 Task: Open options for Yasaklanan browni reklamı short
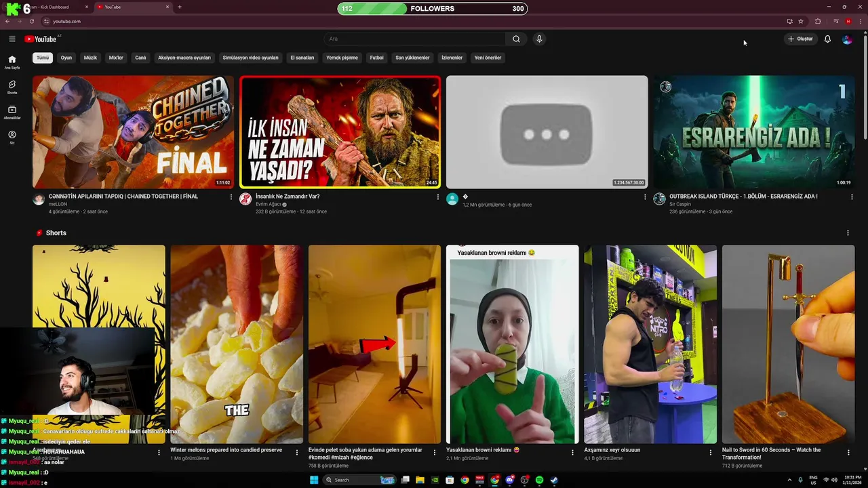coord(572,452)
